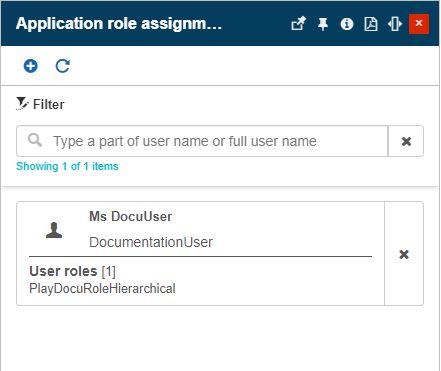This screenshot has width=441, height=371.
Task: Click the Application role assignment title
Action: (119, 24)
